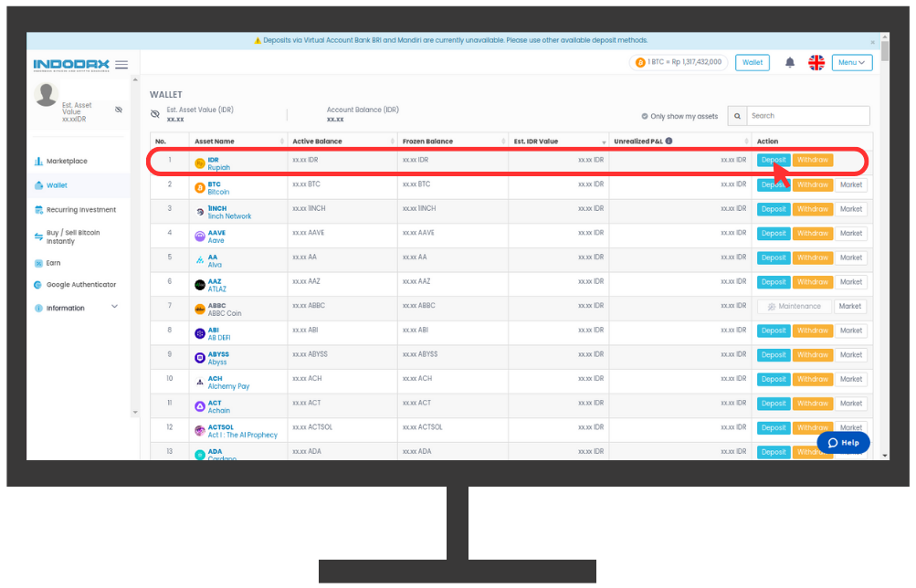Viewport: 916px width, 588px height.
Task: Enable Only show my assets checkbox
Action: coord(645,117)
